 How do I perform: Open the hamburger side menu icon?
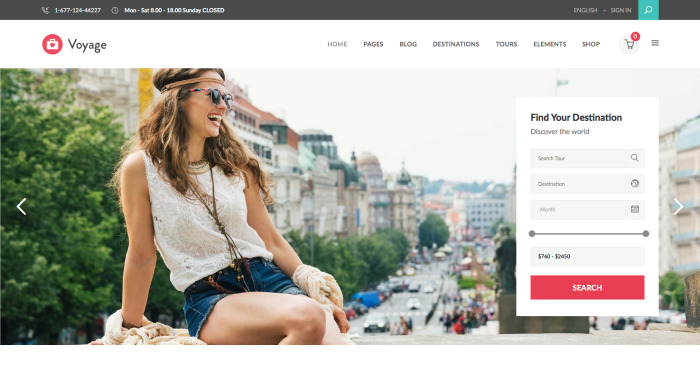tap(655, 43)
